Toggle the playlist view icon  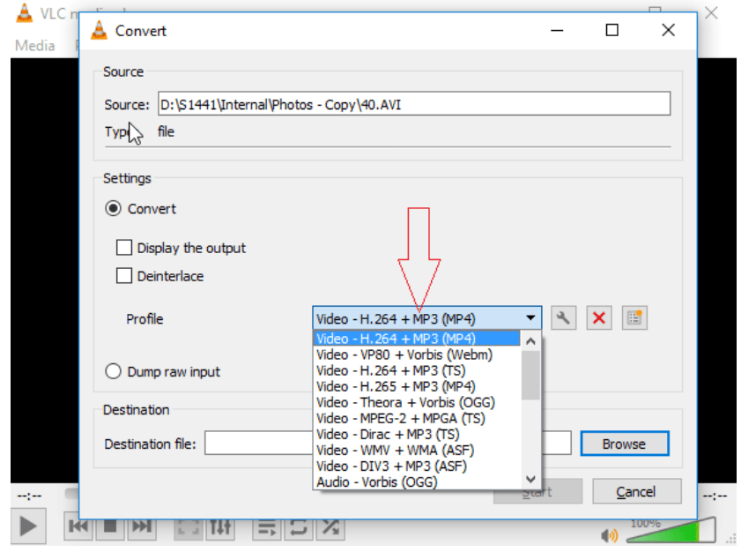click(x=267, y=527)
